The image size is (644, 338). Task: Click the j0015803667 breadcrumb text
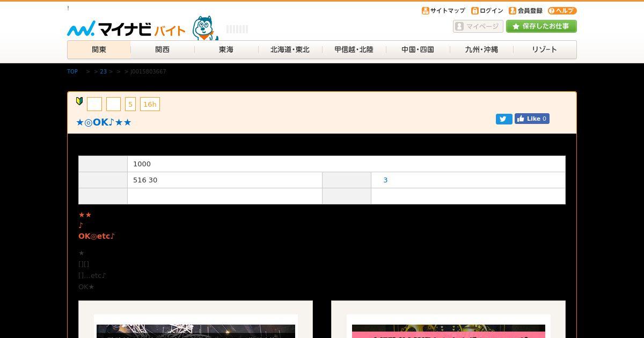click(x=148, y=71)
